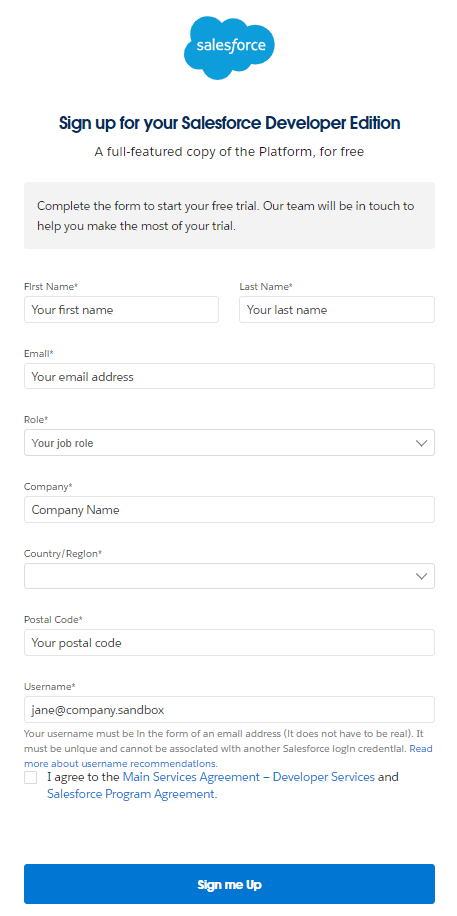
Task: Click the Salesforce cloud logo
Action: point(229,48)
